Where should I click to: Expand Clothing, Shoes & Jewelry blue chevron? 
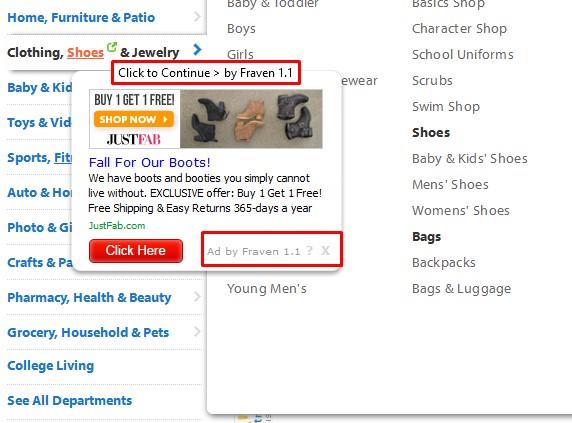tap(197, 49)
